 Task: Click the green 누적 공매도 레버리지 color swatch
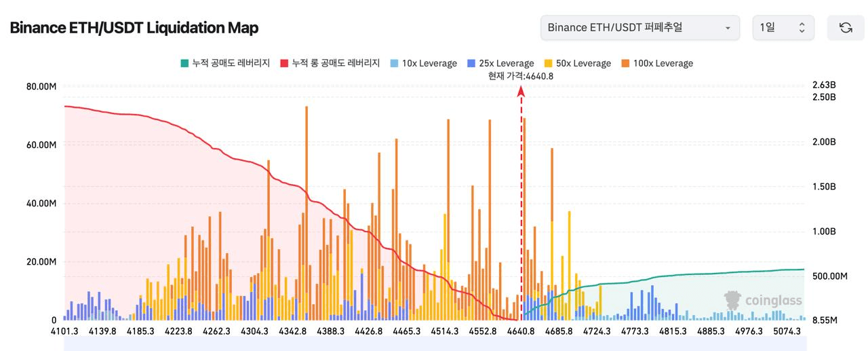[x=184, y=63]
